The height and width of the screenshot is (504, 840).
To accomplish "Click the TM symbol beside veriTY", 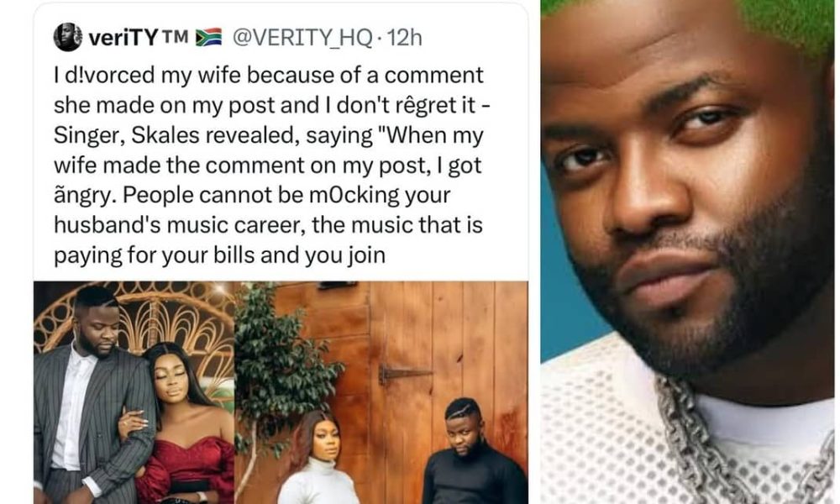I will [175, 36].
